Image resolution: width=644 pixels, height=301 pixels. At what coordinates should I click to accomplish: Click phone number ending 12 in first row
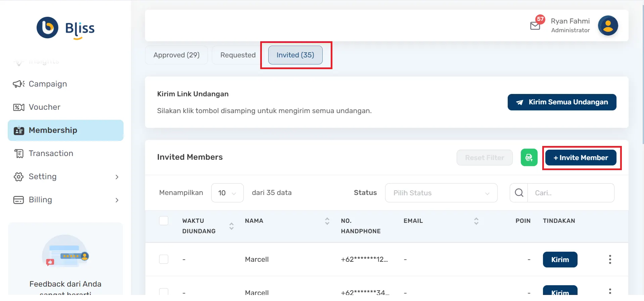tap(364, 259)
